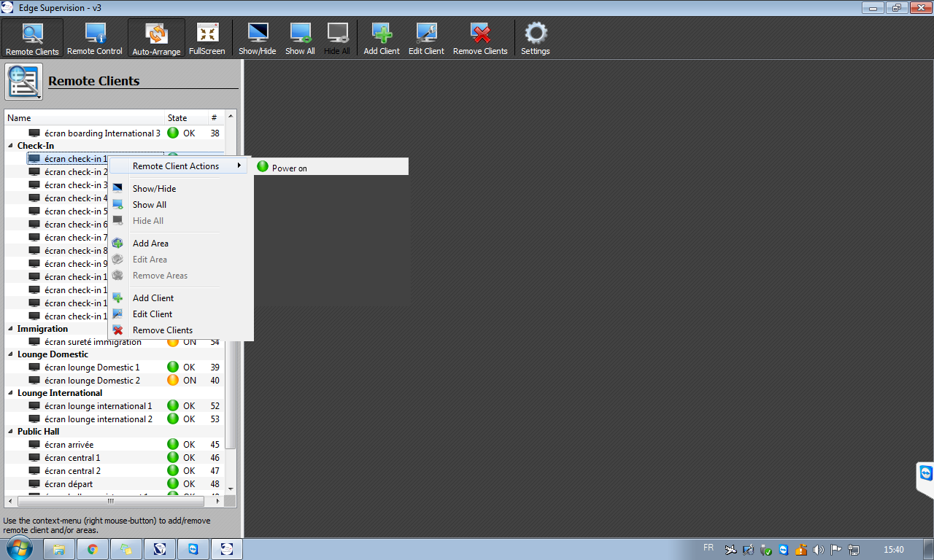
Task: Collapse the Lounge Domestic group
Action: pyautogui.click(x=11, y=354)
